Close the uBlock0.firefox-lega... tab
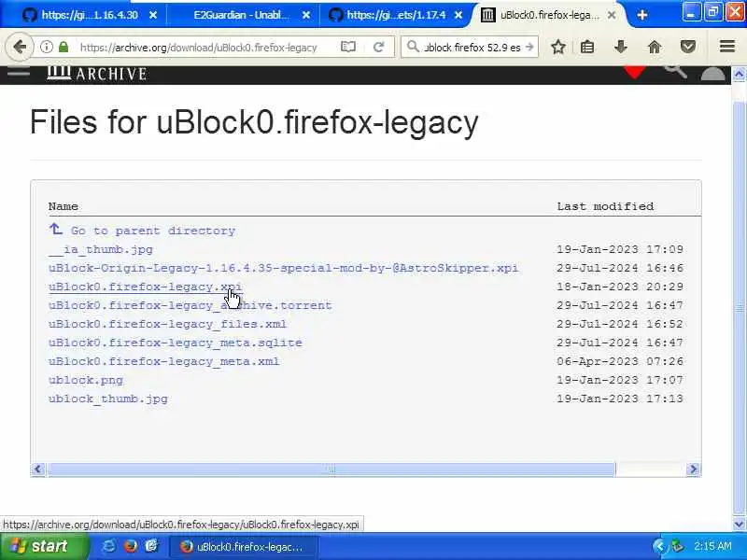 point(612,15)
